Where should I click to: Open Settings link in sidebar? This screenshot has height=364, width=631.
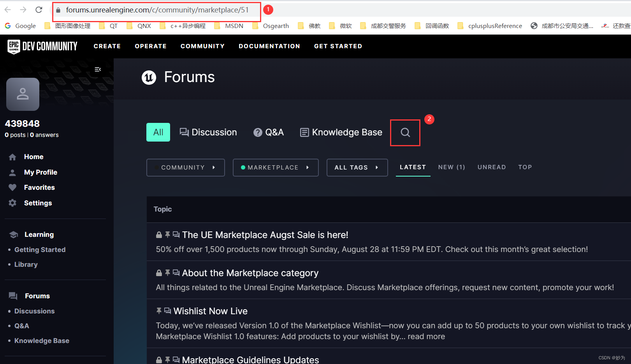pos(38,203)
